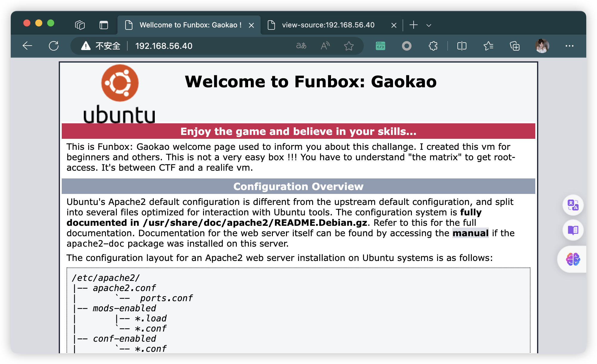The height and width of the screenshot is (364, 597).
Task: Click the Configuration Overview section header
Action: pos(298,186)
